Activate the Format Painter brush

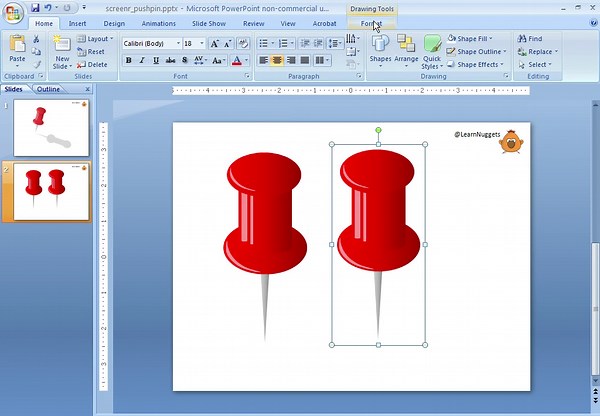coord(36,64)
